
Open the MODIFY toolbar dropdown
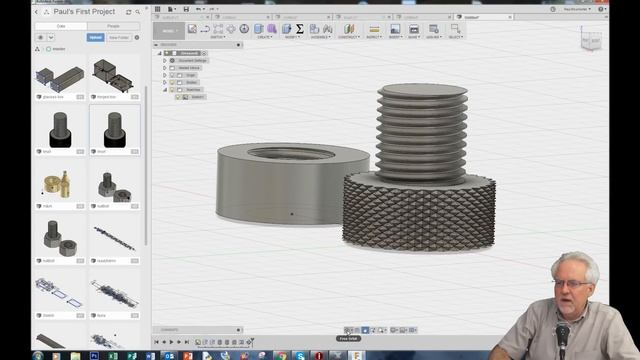coord(293,37)
